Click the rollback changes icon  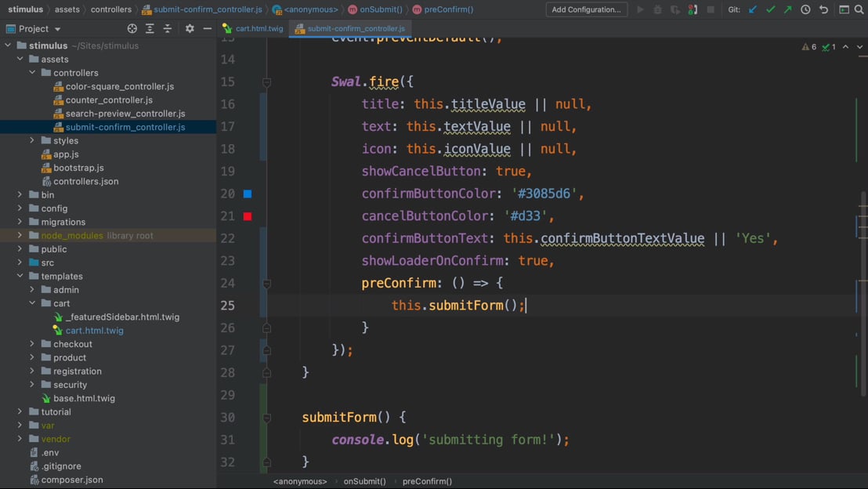[x=823, y=9]
